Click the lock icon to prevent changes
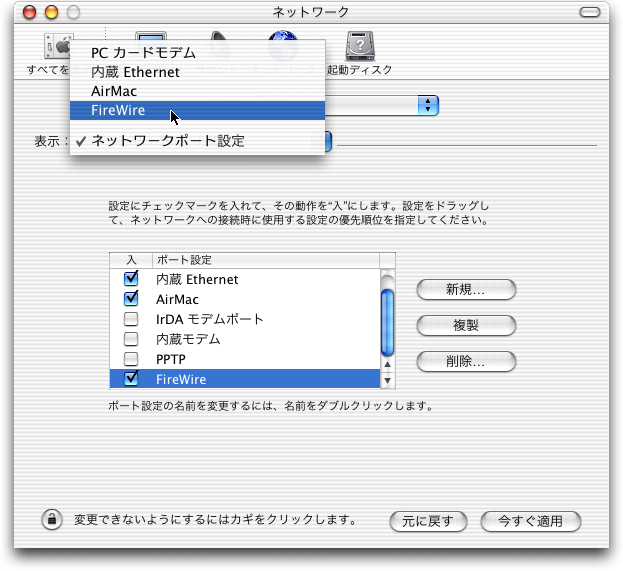 tap(51, 519)
